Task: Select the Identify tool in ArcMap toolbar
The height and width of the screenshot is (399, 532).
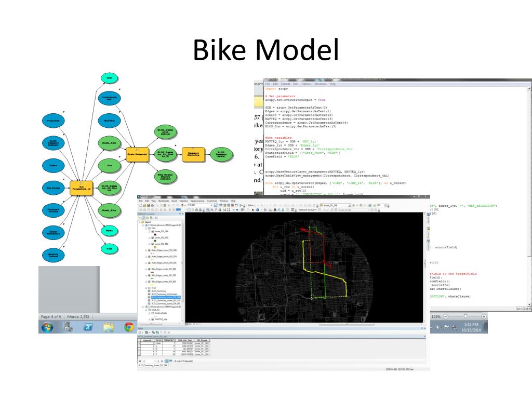Action: click(258, 210)
